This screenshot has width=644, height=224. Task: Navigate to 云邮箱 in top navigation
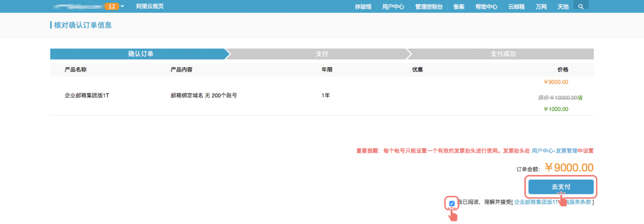(x=516, y=7)
